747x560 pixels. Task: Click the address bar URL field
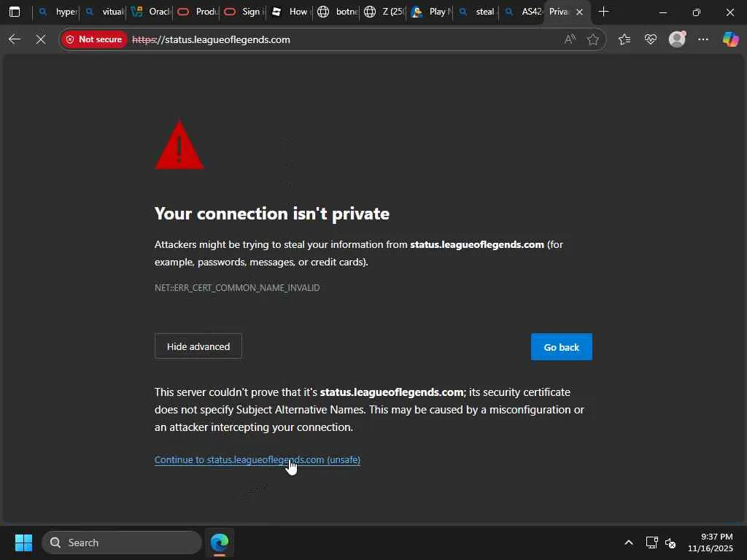pos(333,39)
